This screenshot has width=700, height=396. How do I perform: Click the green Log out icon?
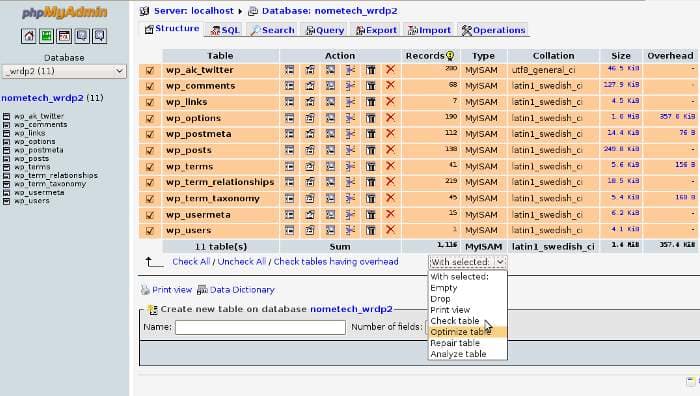coord(46,36)
